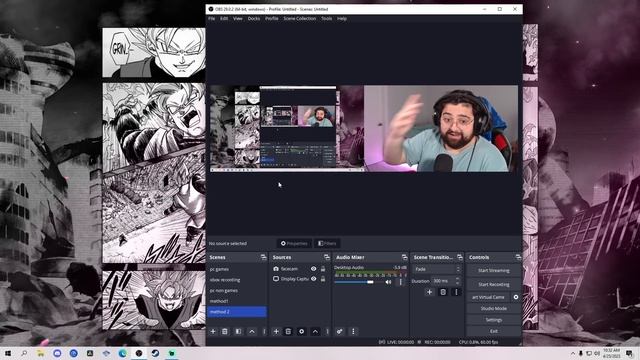Open OBS Settings button
Screen dimensions: 640x360
click(x=493, y=320)
